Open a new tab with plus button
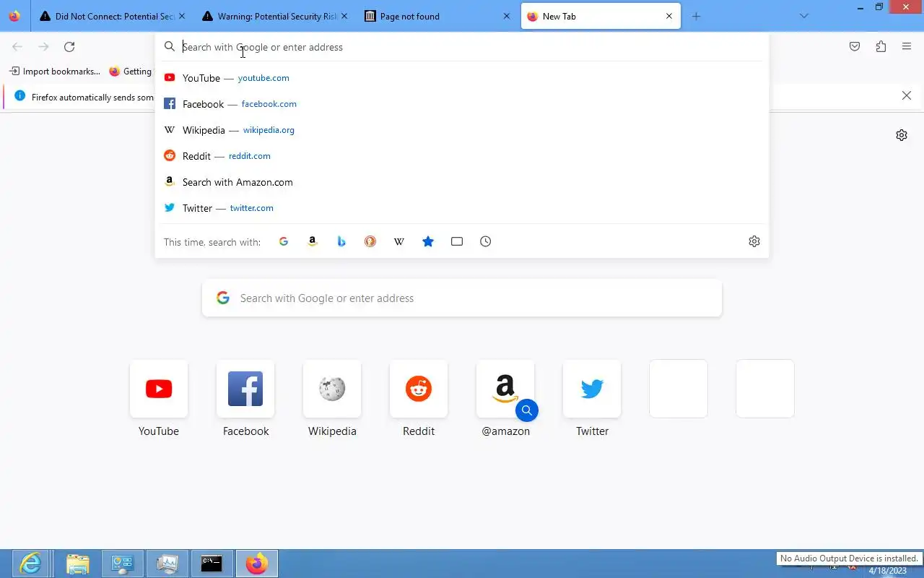The image size is (924, 578). click(x=696, y=16)
